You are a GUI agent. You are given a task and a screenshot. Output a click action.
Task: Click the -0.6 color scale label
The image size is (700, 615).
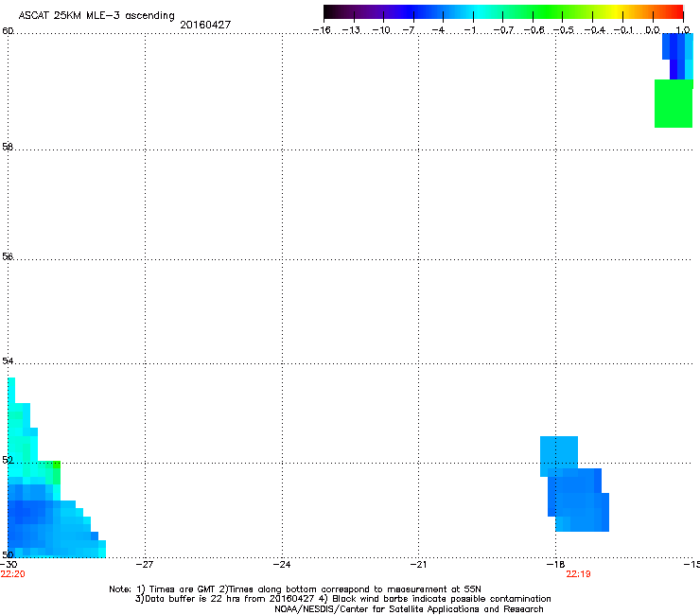click(534, 30)
